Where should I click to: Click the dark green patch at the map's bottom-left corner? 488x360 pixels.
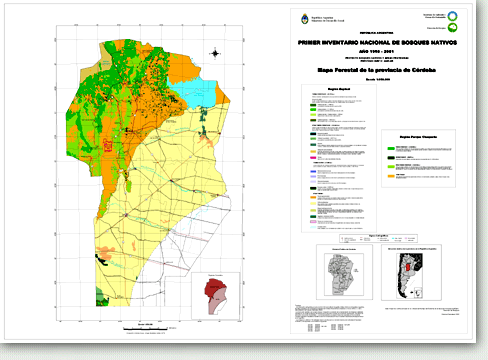[x=102, y=297]
